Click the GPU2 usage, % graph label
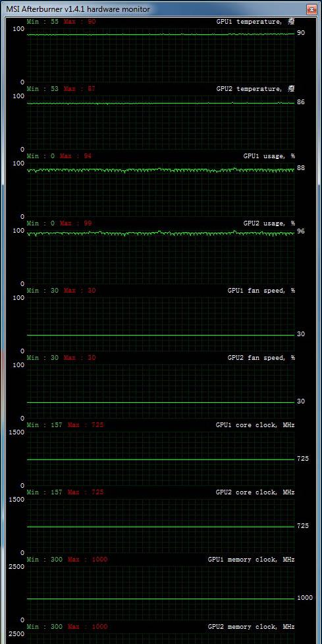The image size is (322, 644). tap(269, 223)
